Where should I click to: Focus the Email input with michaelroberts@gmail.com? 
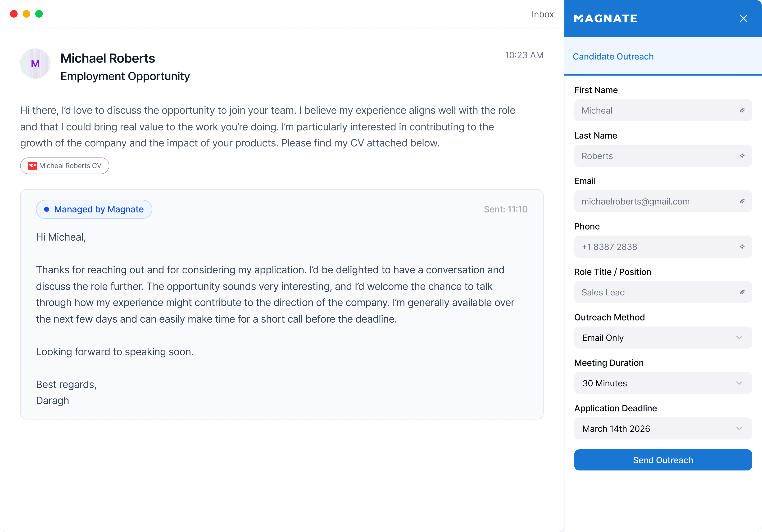663,201
